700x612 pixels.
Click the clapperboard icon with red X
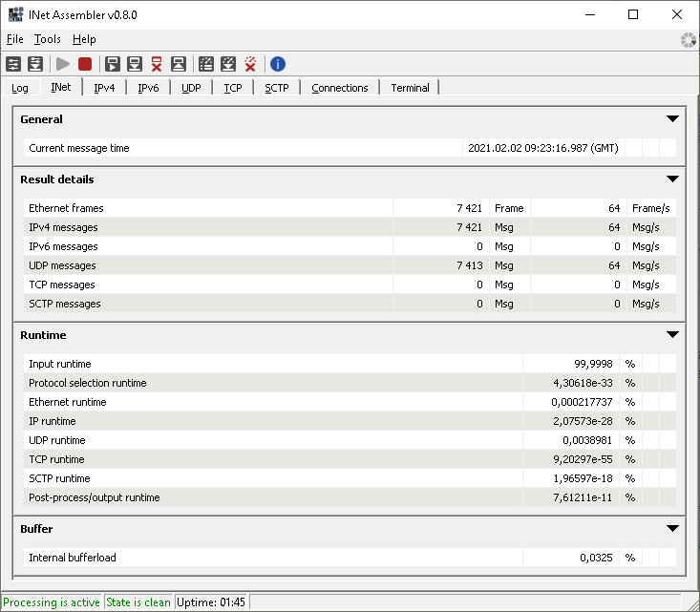[250, 64]
